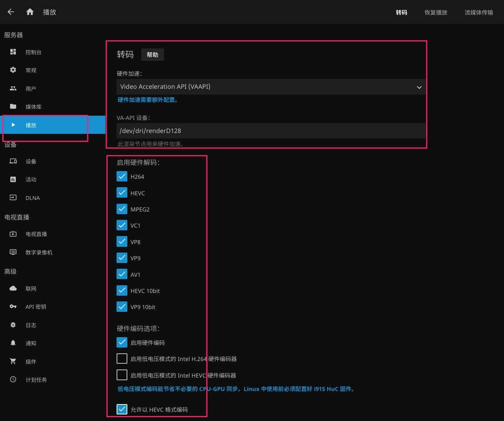Screen dimensions: 504x421
Task: Open the 硬件加速需要额外配置 link
Action: click(x=148, y=100)
